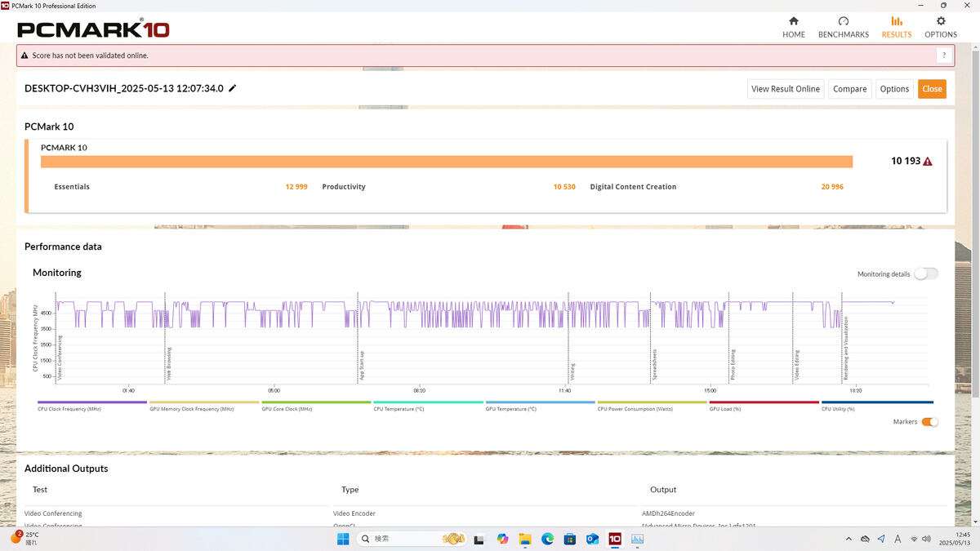Toggle the Monitoring details switch
Image resolution: width=980 pixels, height=551 pixels.
[926, 274]
